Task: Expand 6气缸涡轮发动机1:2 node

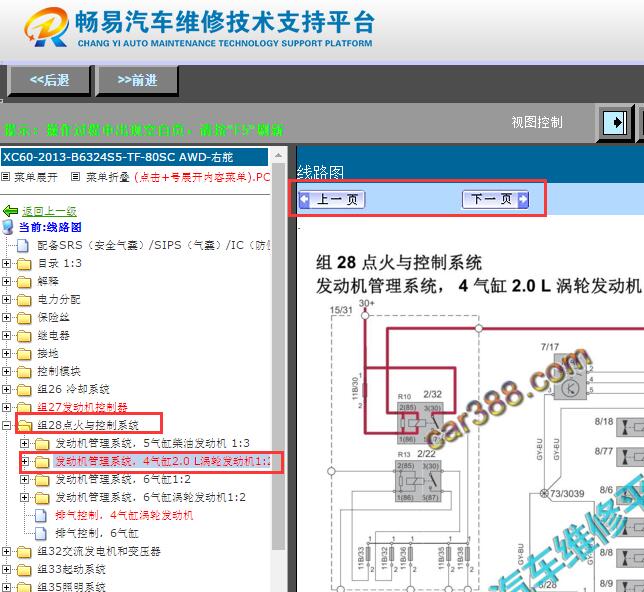Action: [x=25, y=498]
